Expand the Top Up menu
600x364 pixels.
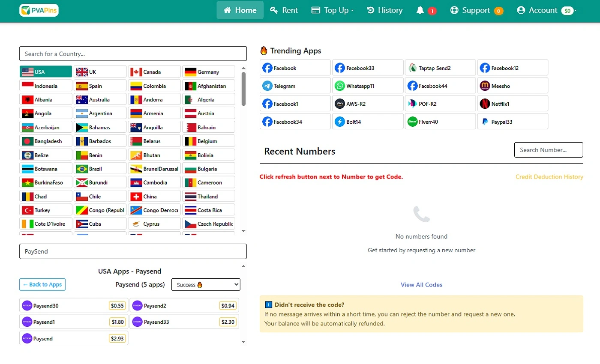(333, 10)
